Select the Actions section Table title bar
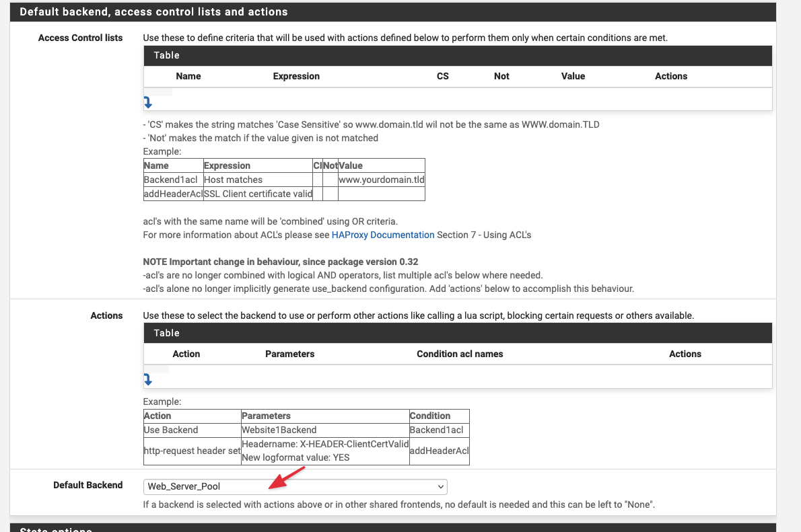Image resolution: width=801 pixels, height=532 pixels. 458,333
